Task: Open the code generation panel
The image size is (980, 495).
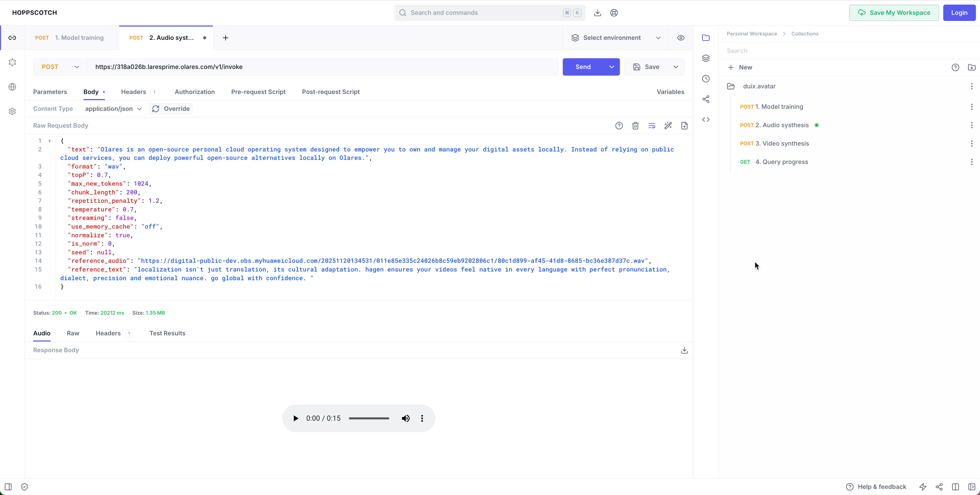Action: (706, 119)
